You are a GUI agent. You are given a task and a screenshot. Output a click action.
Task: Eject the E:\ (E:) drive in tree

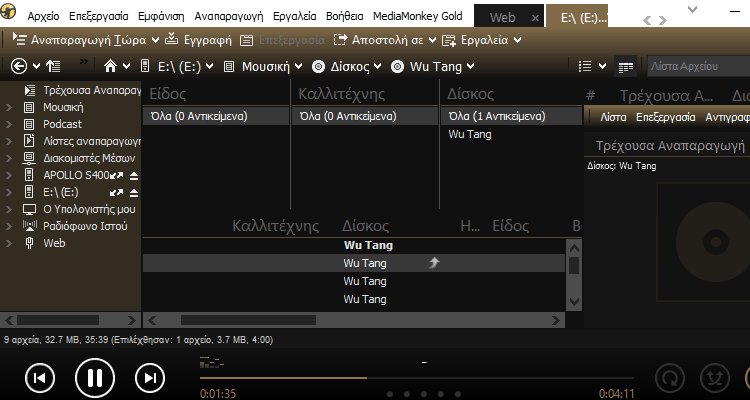click(x=134, y=193)
